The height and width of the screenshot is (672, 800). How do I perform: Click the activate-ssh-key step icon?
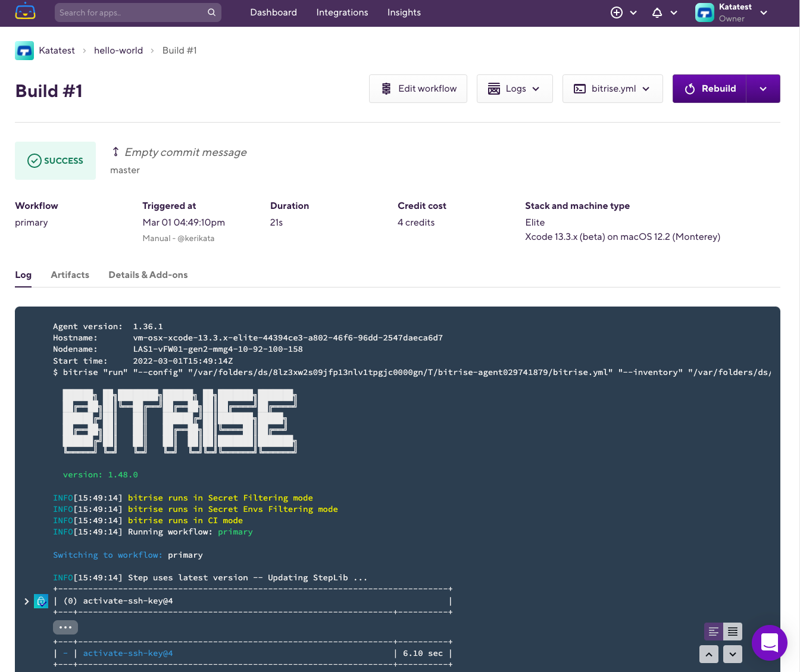tap(41, 601)
